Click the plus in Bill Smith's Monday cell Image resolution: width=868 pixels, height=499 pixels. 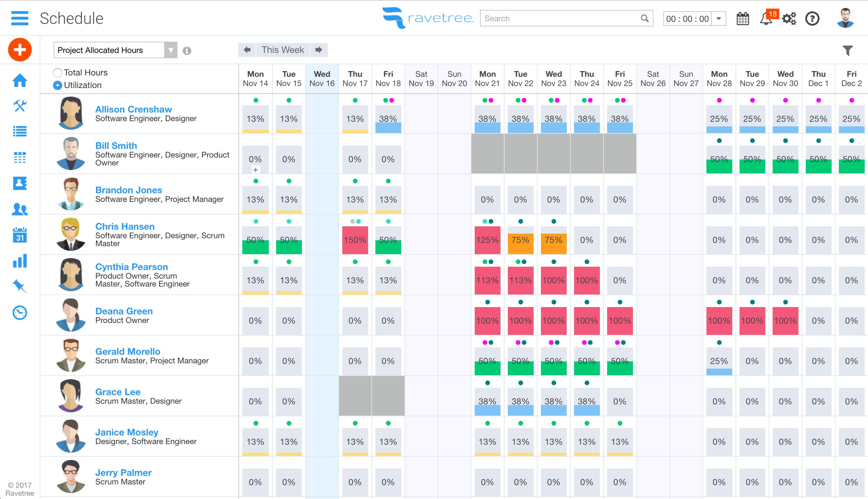pyautogui.click(x=255, y=170)
